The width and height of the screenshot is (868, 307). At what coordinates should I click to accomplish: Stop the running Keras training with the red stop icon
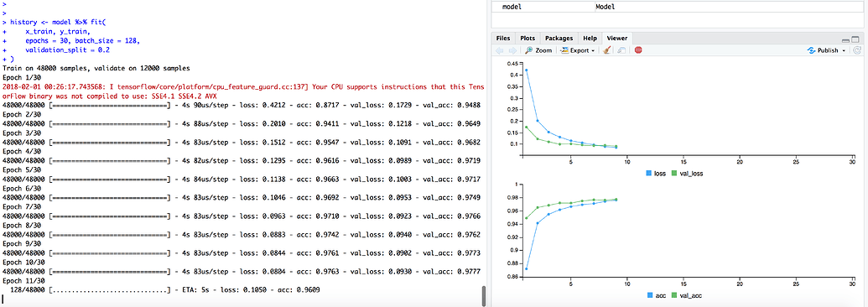[x=638, y=50]
